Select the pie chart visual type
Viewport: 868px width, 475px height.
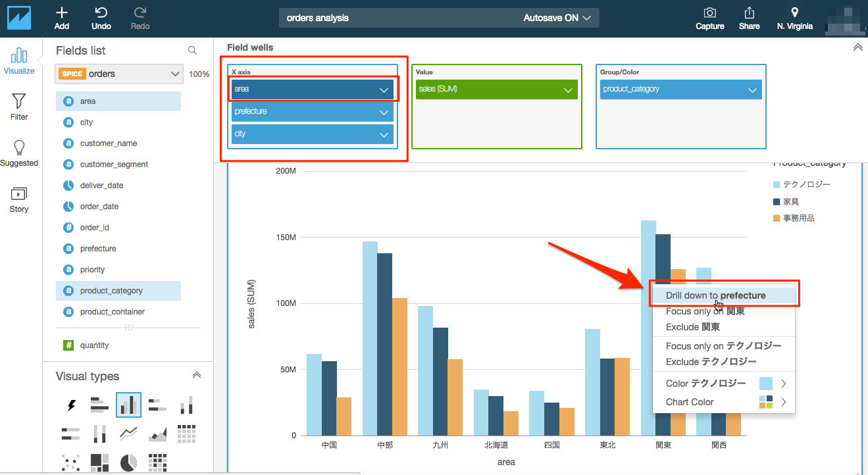[x=128, y=463]
